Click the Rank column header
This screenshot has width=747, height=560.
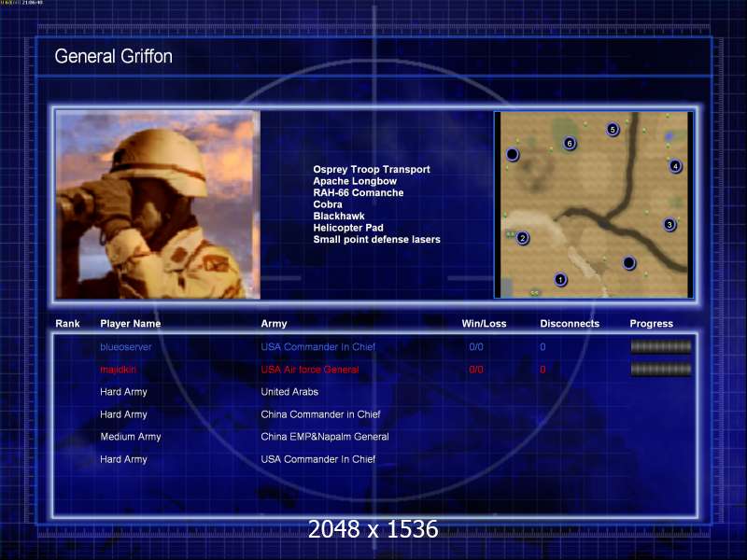[x=67, y=323]
